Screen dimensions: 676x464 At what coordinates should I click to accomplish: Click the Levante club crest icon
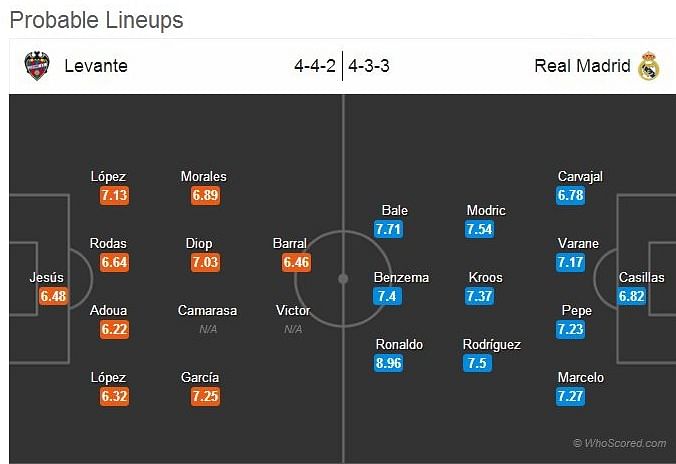pyautogui.click(x=37, y=66)
